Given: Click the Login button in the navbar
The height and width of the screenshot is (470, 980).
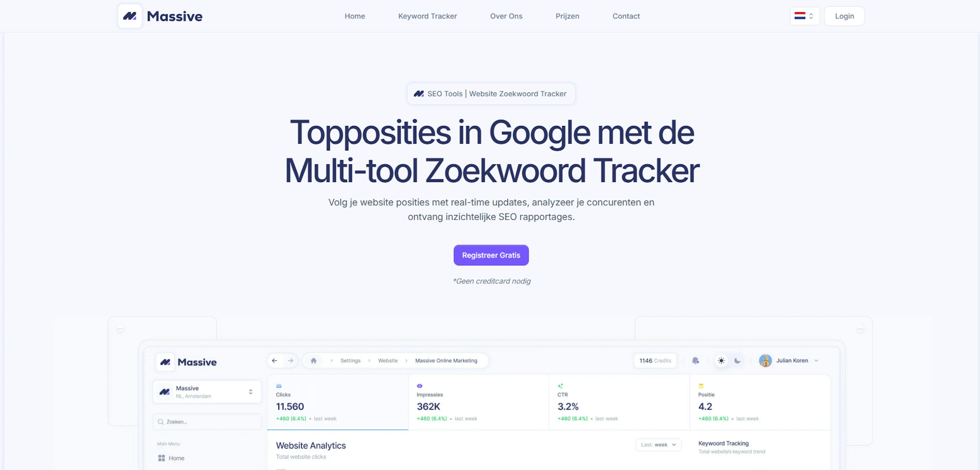Looking at the screenshot, I should click(x=844, y=16).
